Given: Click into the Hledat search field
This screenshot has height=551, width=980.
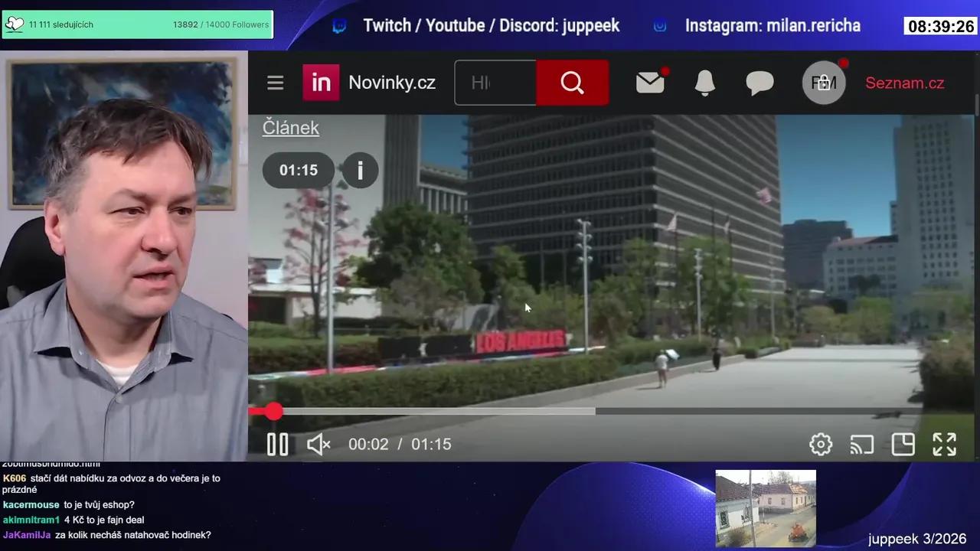Looking at the screenshot, I should point(495,83).
